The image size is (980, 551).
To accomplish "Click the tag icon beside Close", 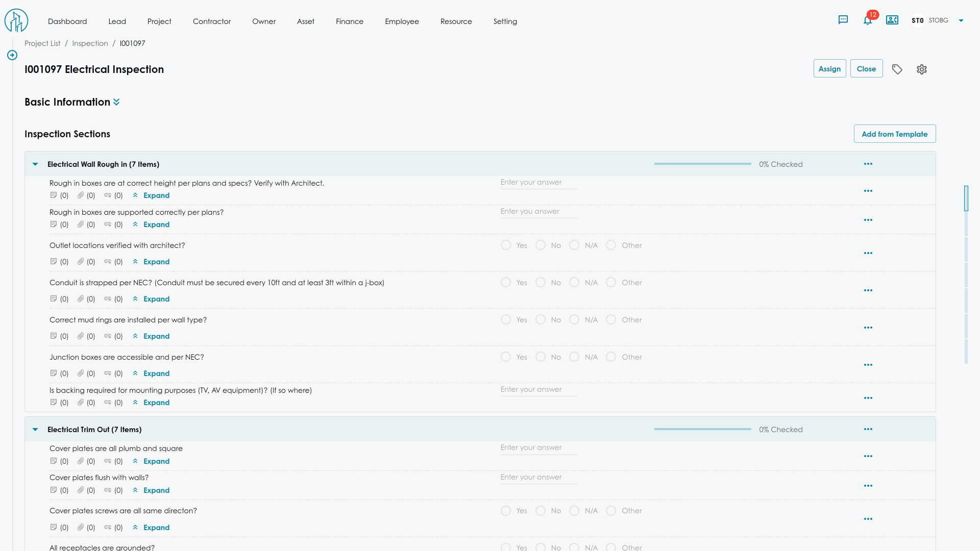I will coord(897,69).
